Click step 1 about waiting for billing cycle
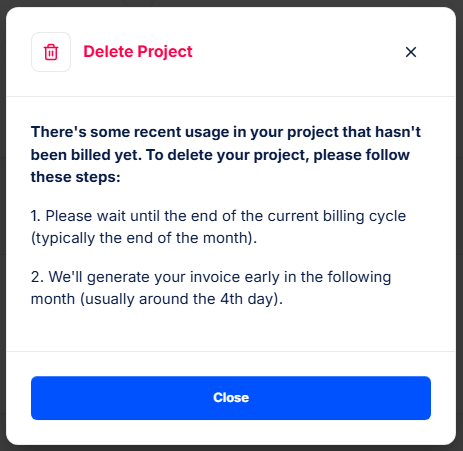463x451 pixels. 218,227
